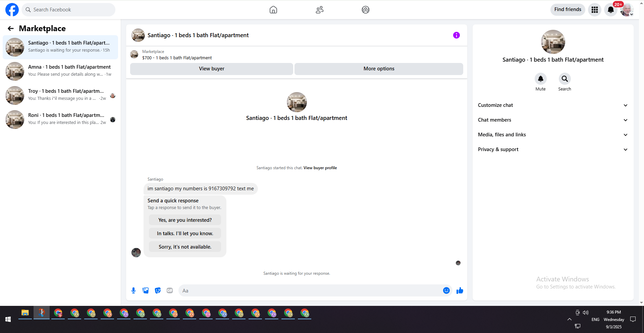Open Troy conversation in Marketplace list
This screenshot has height=333, width=644.
(60, 95)
